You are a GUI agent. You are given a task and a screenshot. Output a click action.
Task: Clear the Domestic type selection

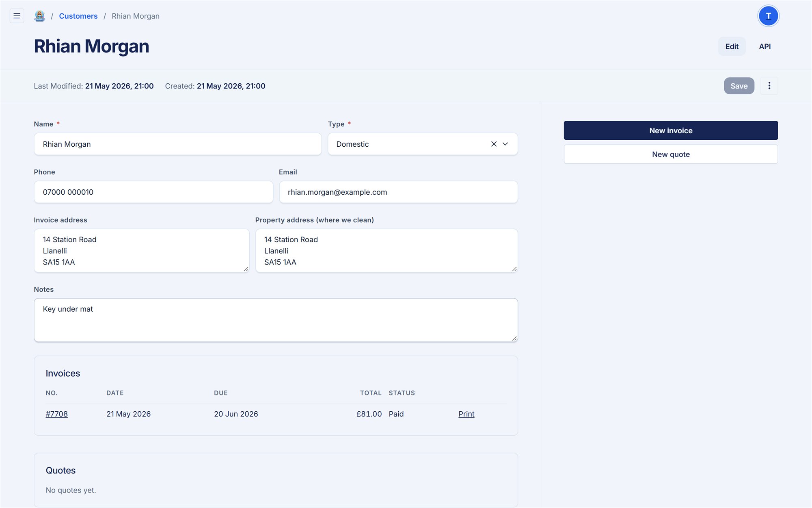[x=494, y=144]
